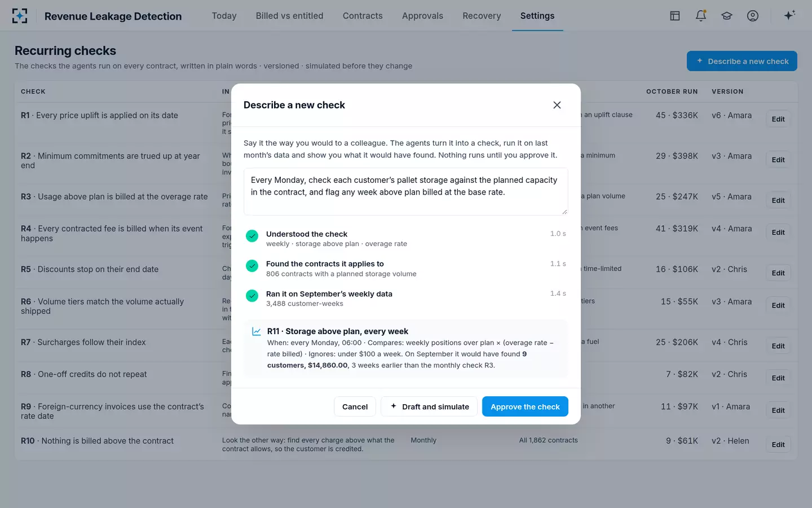The image size is (812, 508).
Task: Click the Describe a new check button
Action: (742, 61)
